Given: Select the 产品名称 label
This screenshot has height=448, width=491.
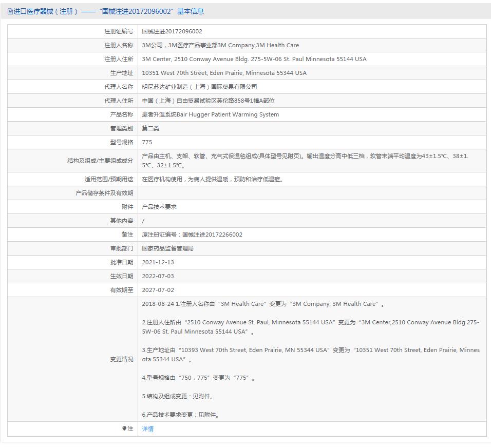Looking at the screenshot, I should point(122,114).
